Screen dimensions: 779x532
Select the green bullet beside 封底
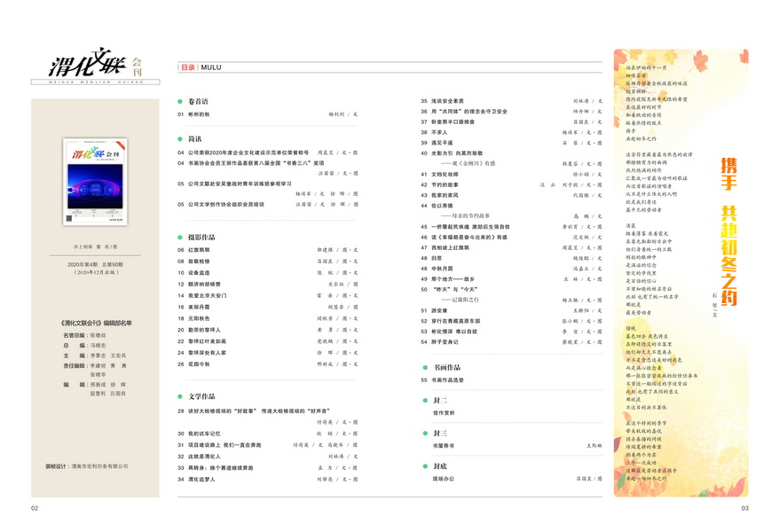(x=425, y=465)
